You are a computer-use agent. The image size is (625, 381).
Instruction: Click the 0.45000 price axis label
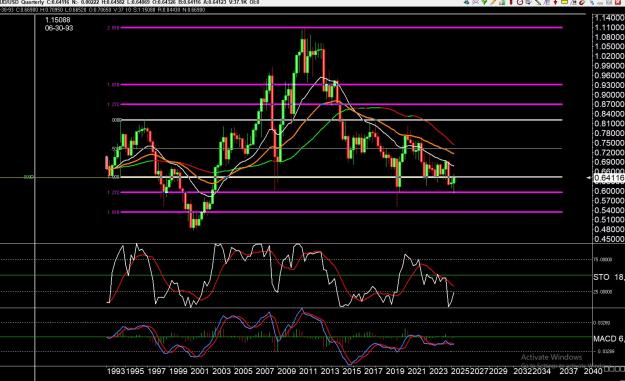click(x=609, y=239)
